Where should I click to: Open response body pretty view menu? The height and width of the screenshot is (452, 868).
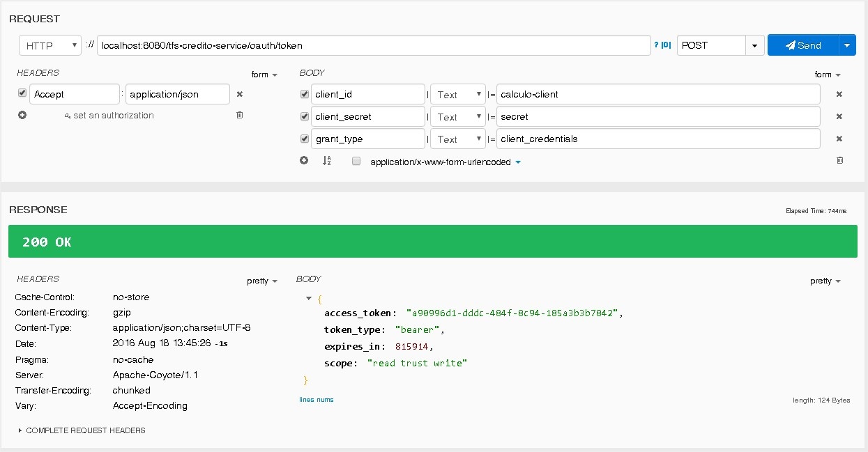(825, 281)
